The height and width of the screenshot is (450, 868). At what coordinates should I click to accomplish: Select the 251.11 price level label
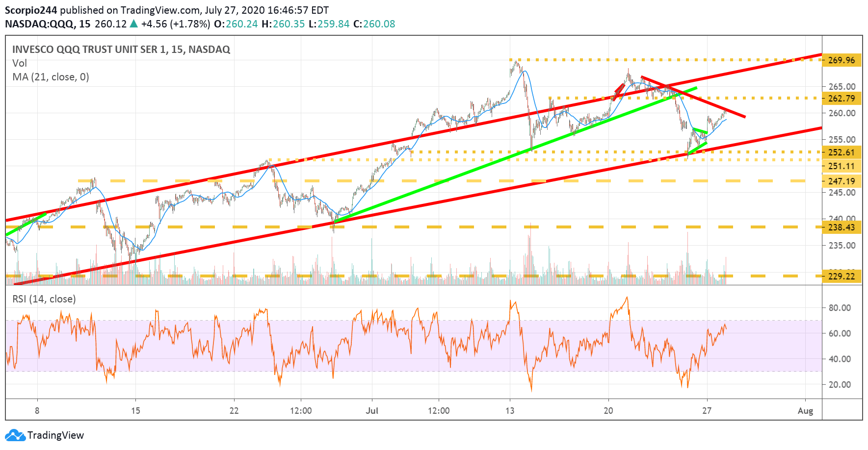(842, 166)
